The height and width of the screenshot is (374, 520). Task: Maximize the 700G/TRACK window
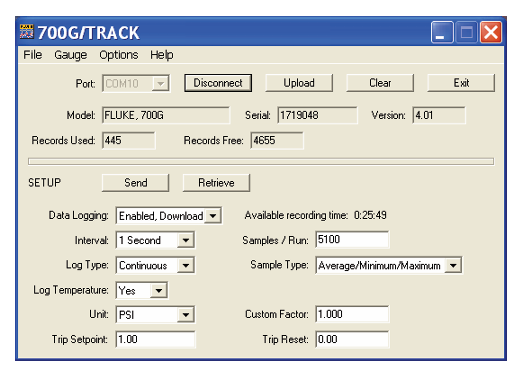tap(466, 32)
